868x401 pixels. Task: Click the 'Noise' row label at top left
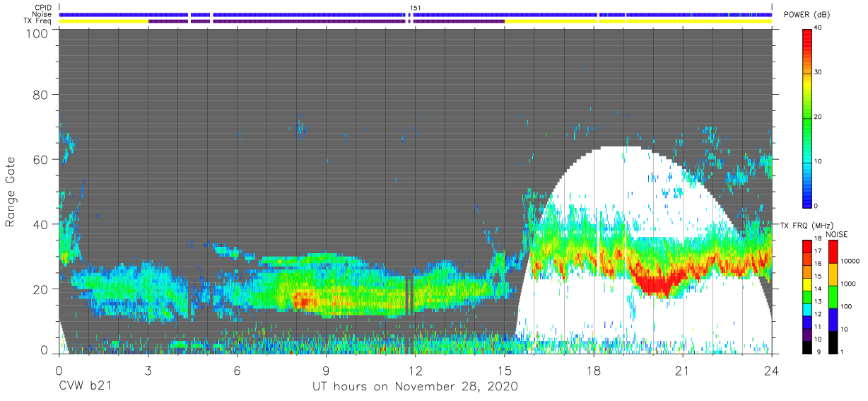pyautogui.click(x=42, y=15)
